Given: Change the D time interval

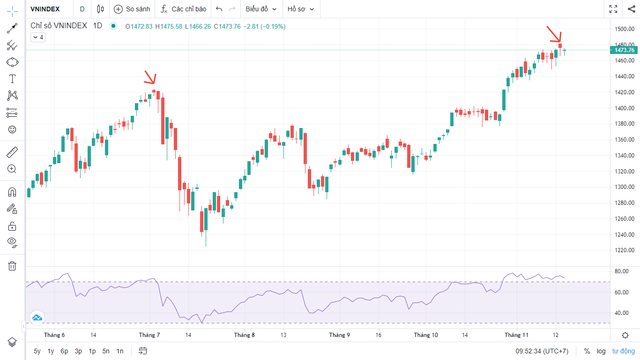Looking at the screenshot, I should tap(82, 9).
